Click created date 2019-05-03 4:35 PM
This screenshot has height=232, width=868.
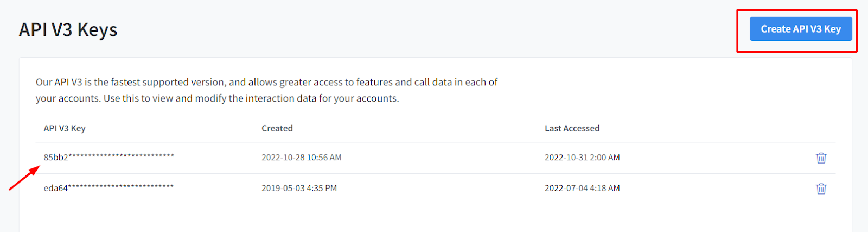click(299, 188)
